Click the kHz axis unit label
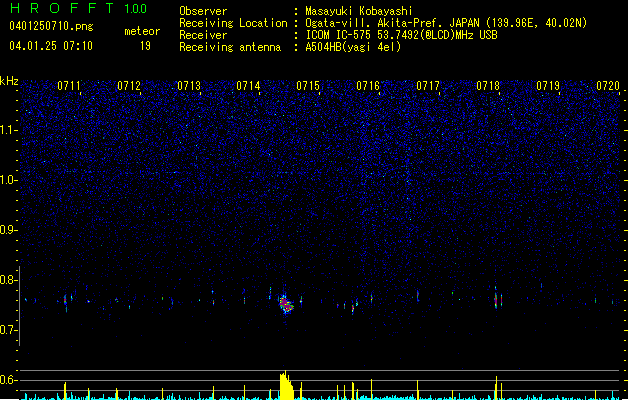 (9, 81)
